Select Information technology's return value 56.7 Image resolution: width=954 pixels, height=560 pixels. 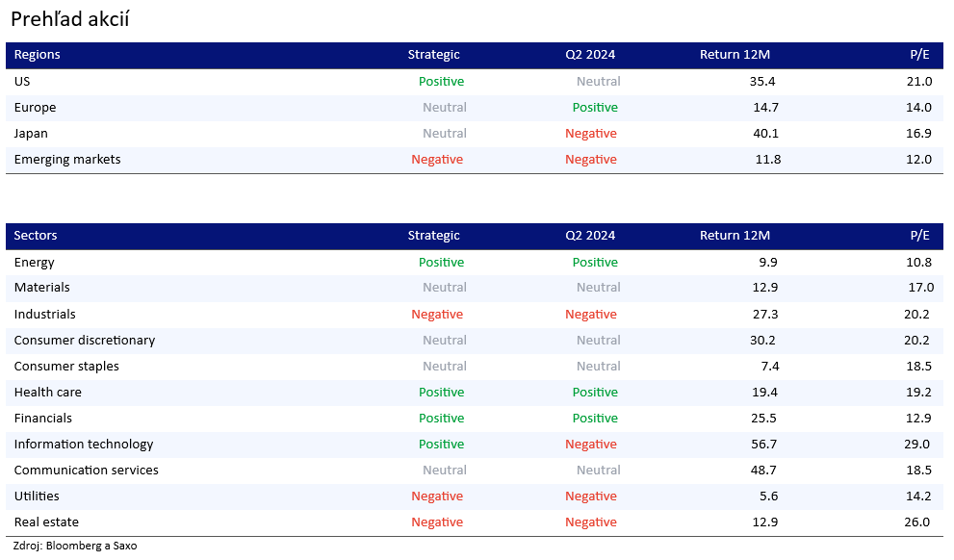point(766,445)
